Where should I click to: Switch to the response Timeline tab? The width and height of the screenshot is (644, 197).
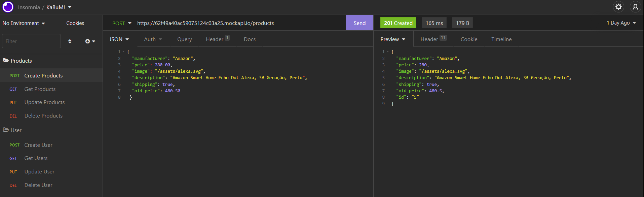[x=501, y=39]
